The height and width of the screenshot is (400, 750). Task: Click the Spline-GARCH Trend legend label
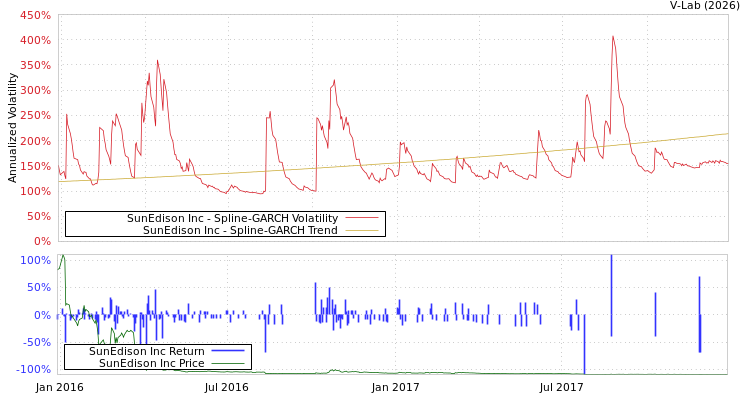point(240,230)
